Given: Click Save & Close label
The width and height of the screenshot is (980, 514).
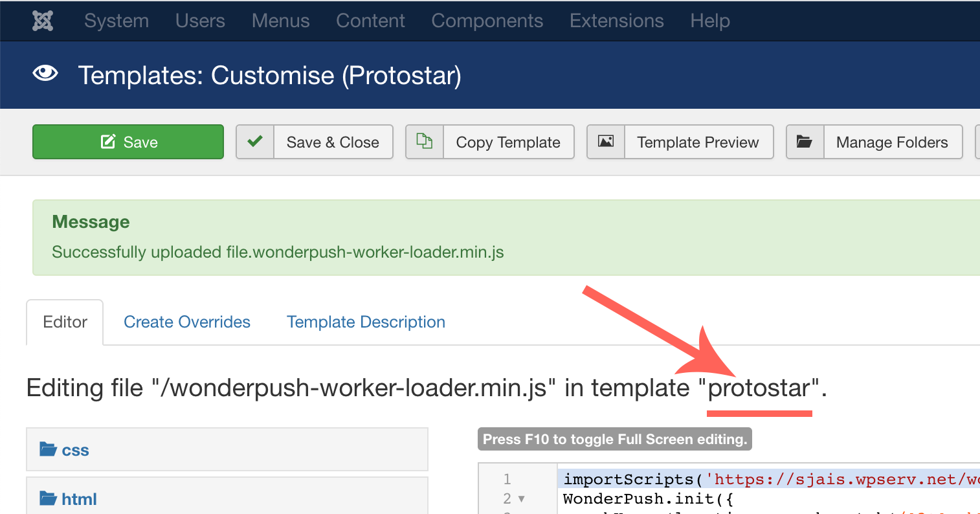Looking at the screenshot, I should coord(333,142).
